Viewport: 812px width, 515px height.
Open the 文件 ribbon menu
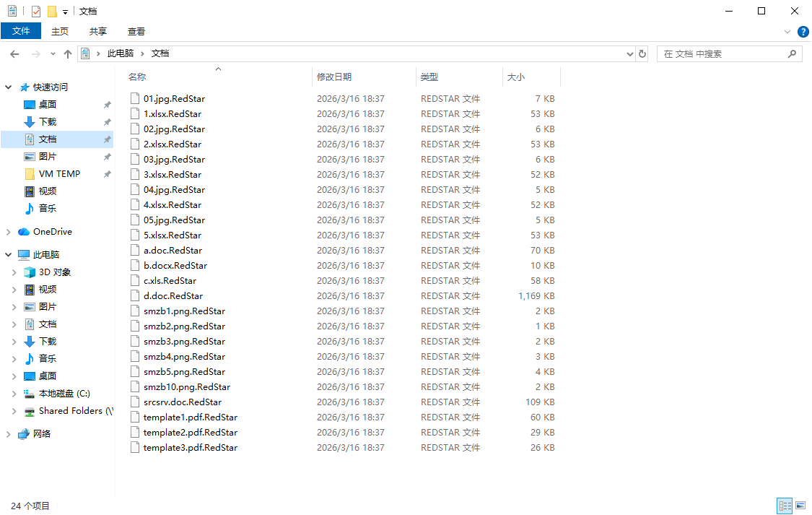[21, 31]
